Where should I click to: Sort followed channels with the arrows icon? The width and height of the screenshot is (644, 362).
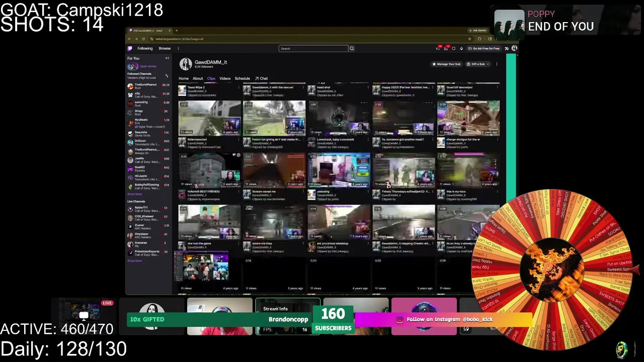coord(167,76)
